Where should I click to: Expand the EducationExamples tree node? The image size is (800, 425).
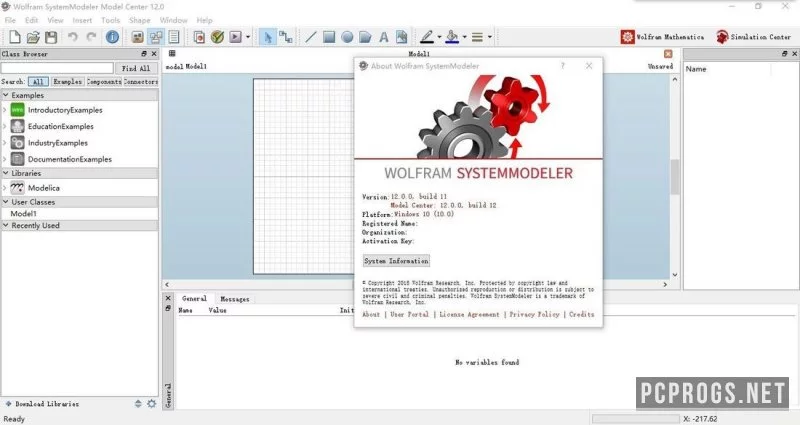[x=5, y=126]
